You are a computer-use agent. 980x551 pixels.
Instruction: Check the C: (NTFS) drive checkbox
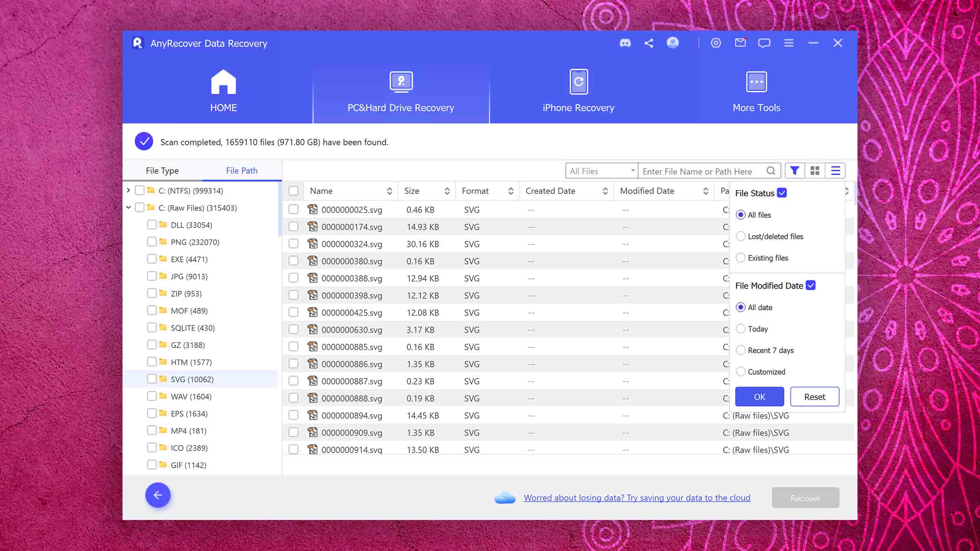pos(139,190)
